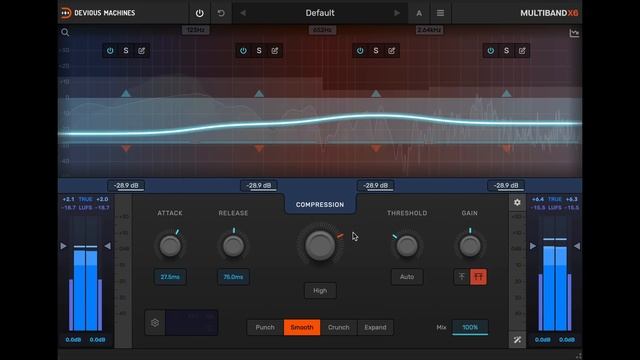Solo the third band with S
Viewport: 640px width, 360px height.
click(x=376, y=51)
